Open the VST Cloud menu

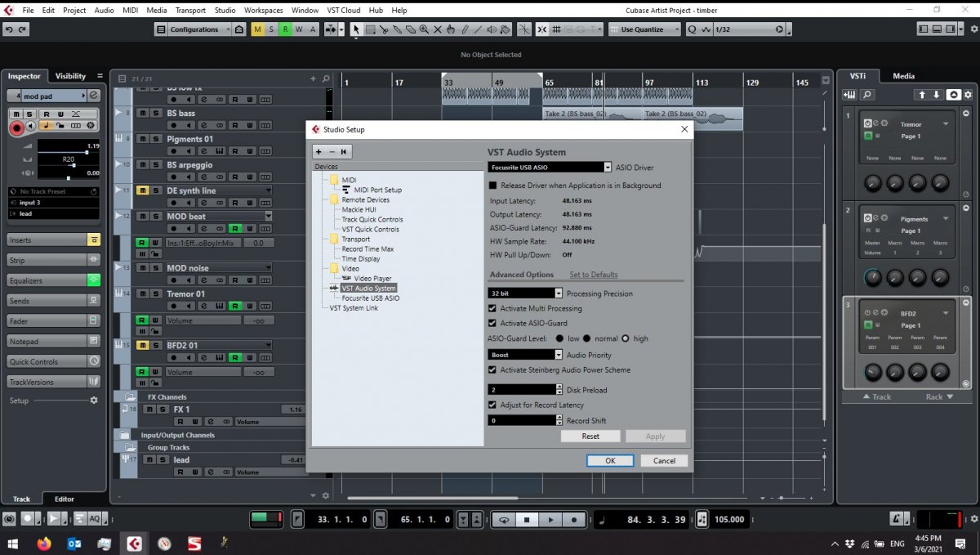345,10
